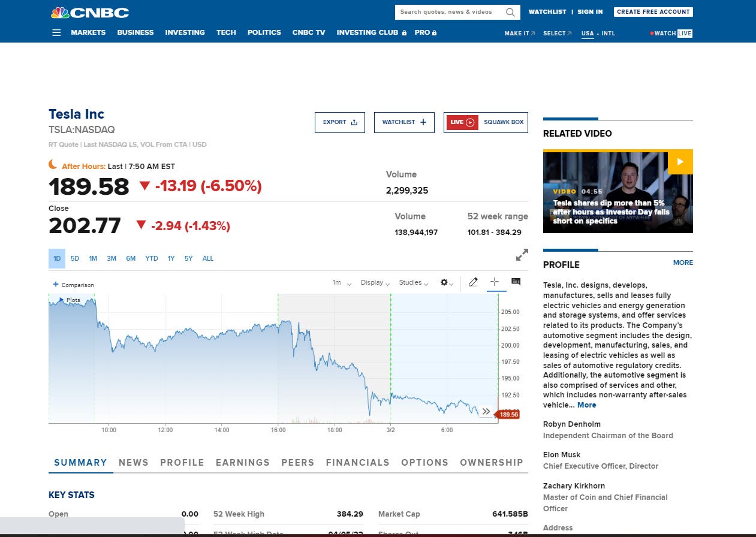Open PRO locked section
Screen dimensions: 756x537
(426, 32)
